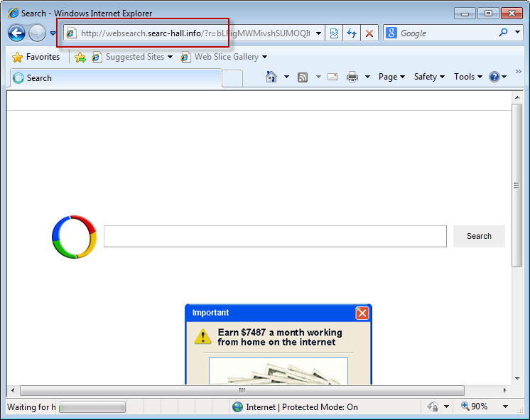Image resolution: width=530 pixels, height=420 pixels.
Task: Click the Refresh page icon
Action: tap(352, 33)
